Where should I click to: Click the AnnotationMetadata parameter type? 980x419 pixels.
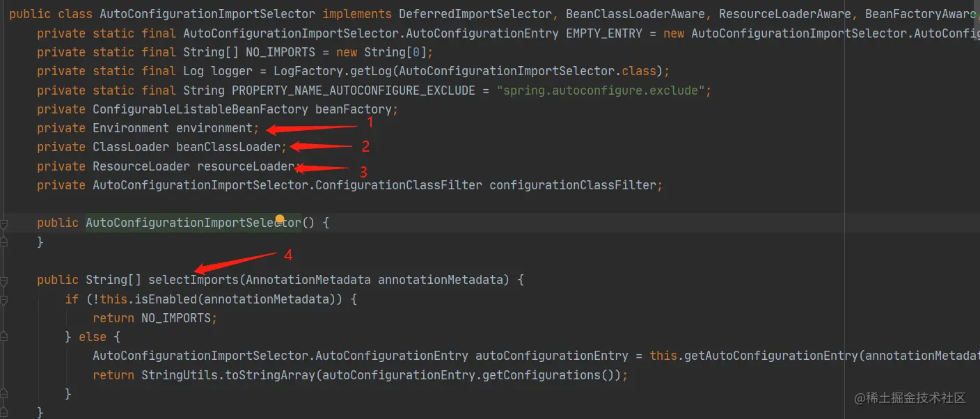tap(308, 280)
